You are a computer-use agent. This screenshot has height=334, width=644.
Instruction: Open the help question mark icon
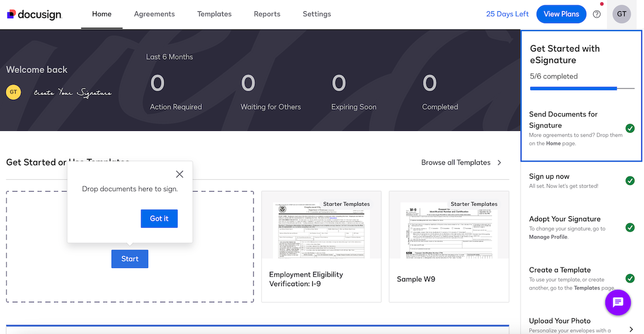[597, 14]
